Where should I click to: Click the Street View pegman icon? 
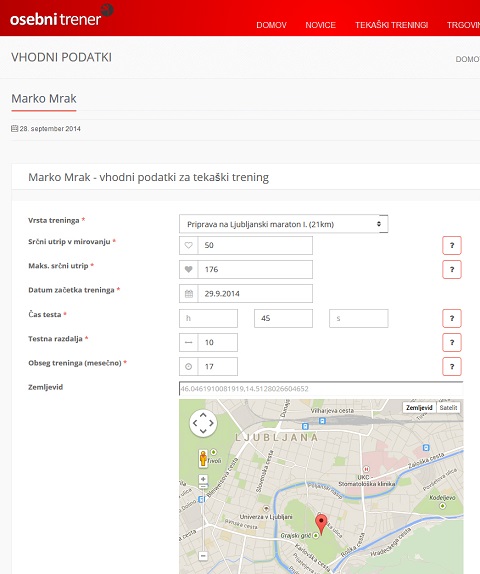click(x=203, y=458)
